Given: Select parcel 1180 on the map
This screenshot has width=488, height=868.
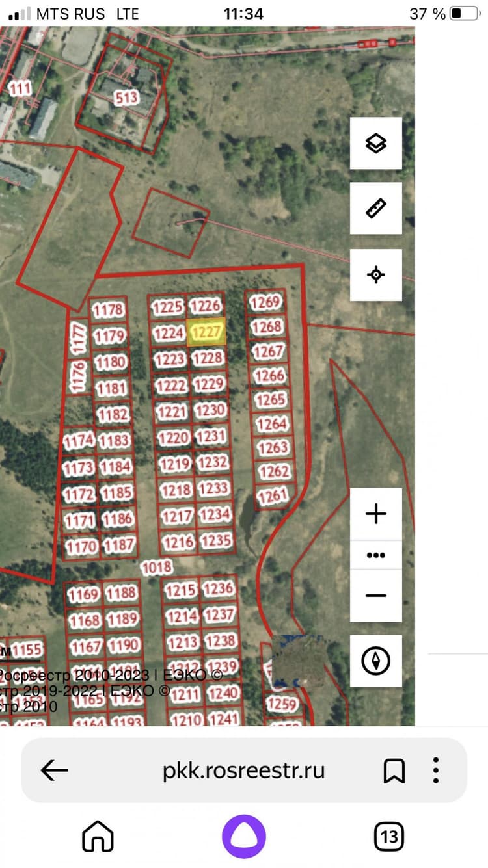Looking at the screenshot, I should [111, 362].
